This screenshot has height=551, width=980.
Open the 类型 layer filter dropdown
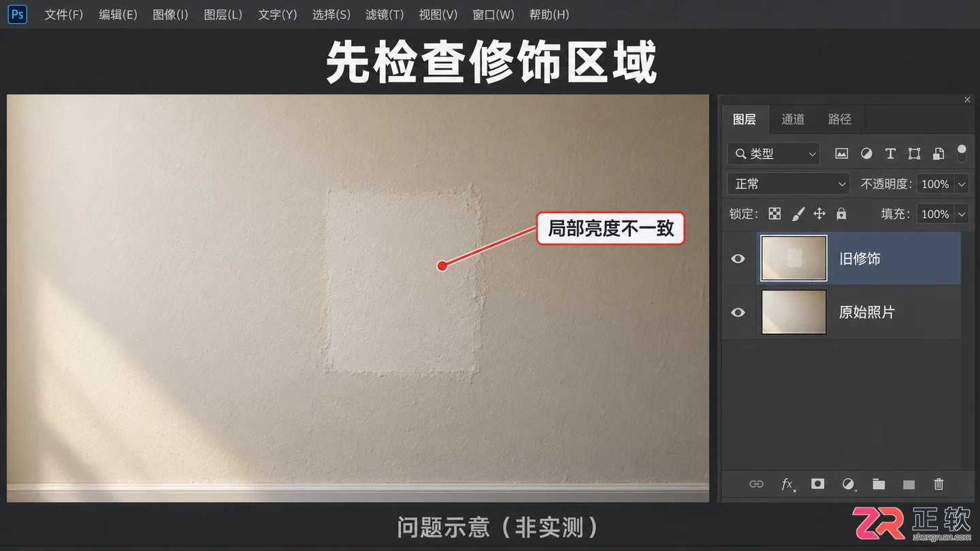tap(774, 154)
